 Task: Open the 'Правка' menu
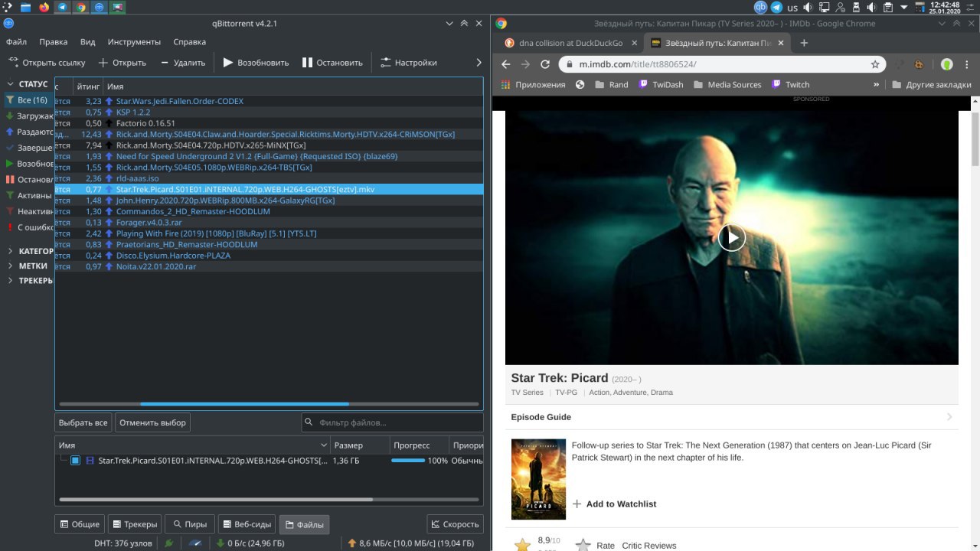tap(54, 42)
